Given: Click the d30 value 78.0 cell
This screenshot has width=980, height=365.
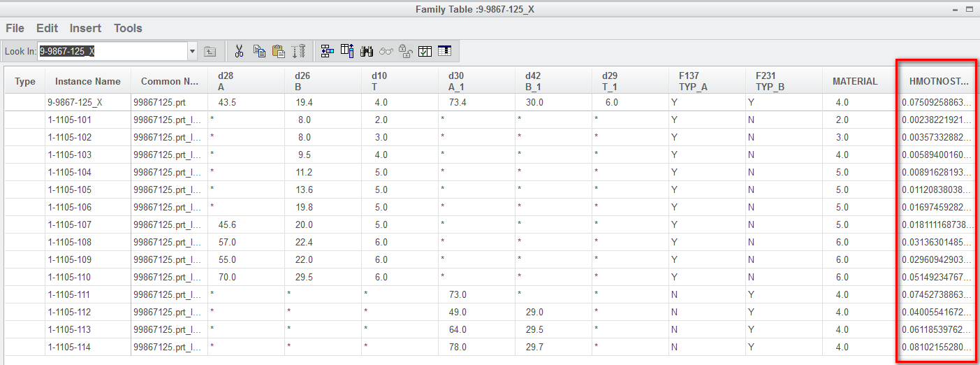Looking at the screenshot, I should (x=476, y=347).
